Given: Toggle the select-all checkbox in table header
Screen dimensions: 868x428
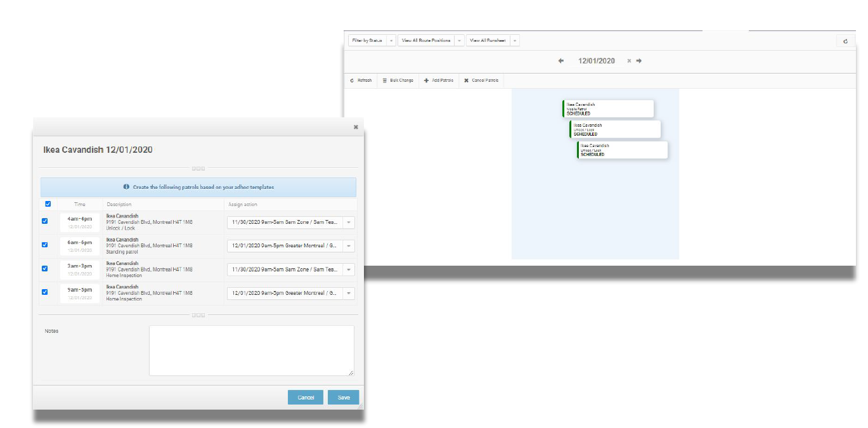Looking at the screenshot, I should pos(48,204).
